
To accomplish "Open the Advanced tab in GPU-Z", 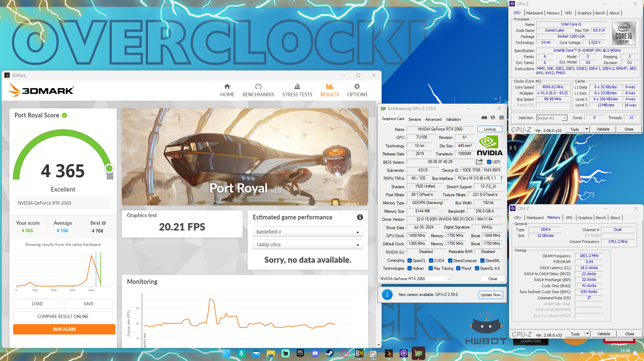I will pyautogui.click(x=433, y=119).
